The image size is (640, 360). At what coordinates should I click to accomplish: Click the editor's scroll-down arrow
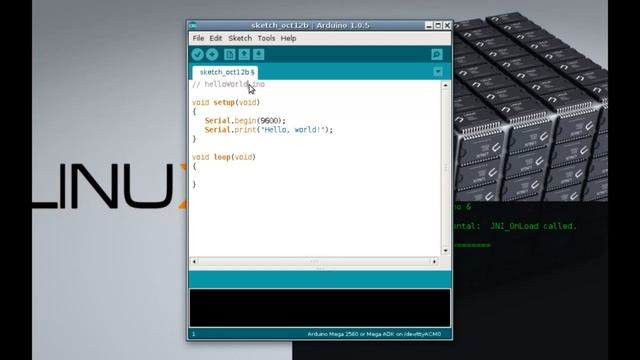coord(445,251)
